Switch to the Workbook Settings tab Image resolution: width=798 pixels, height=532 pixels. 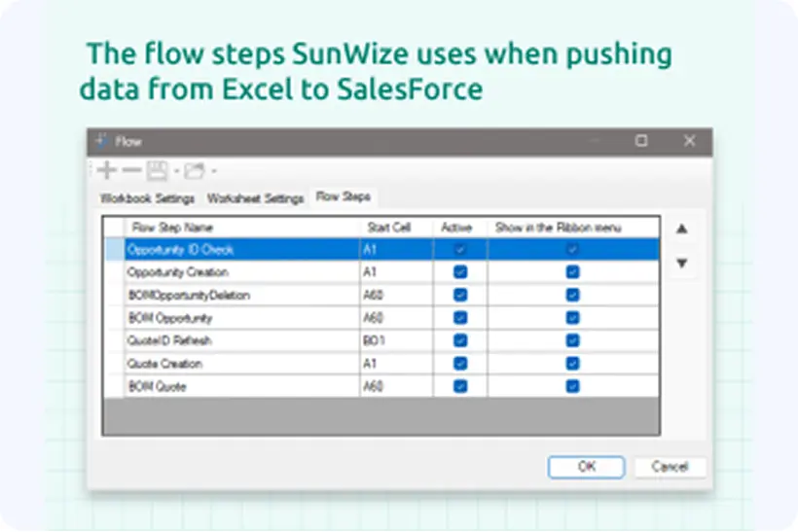click(148, 198)
